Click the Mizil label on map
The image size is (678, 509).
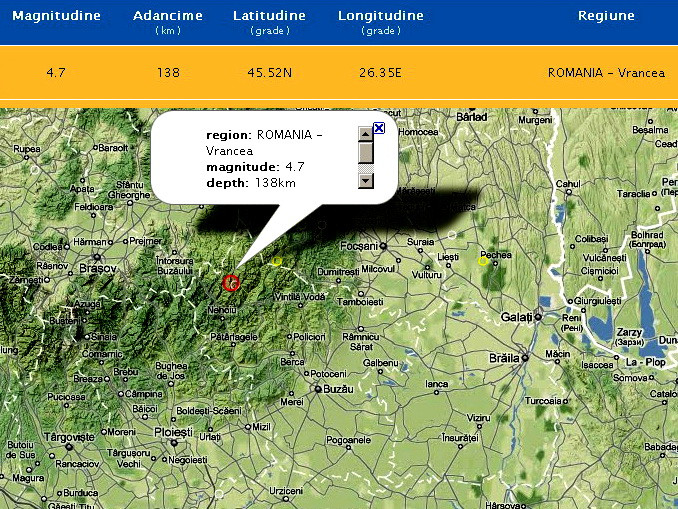coord(261,427)
